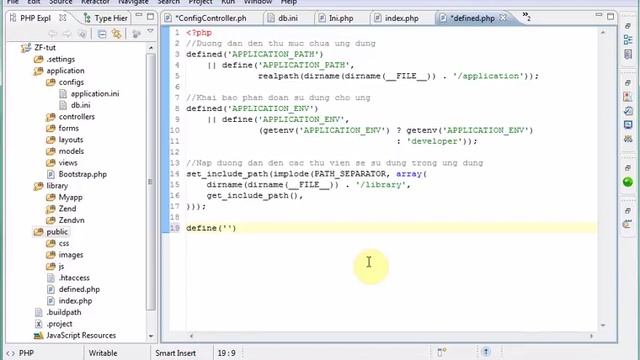Screen dimensions: 640x360
Task: Click the defined.php file icon in tree
Action: 51,289
